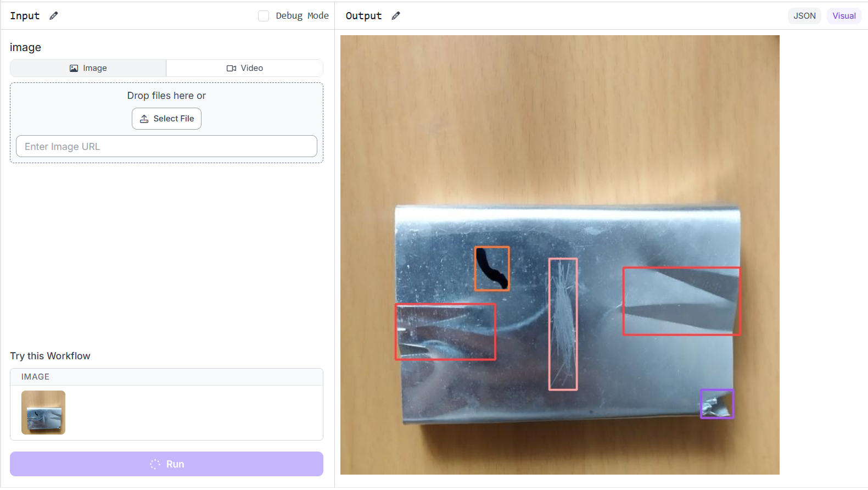This screenshot has width=868, height=490.
Task: Show output as JSON
Action: coord(804,16)
